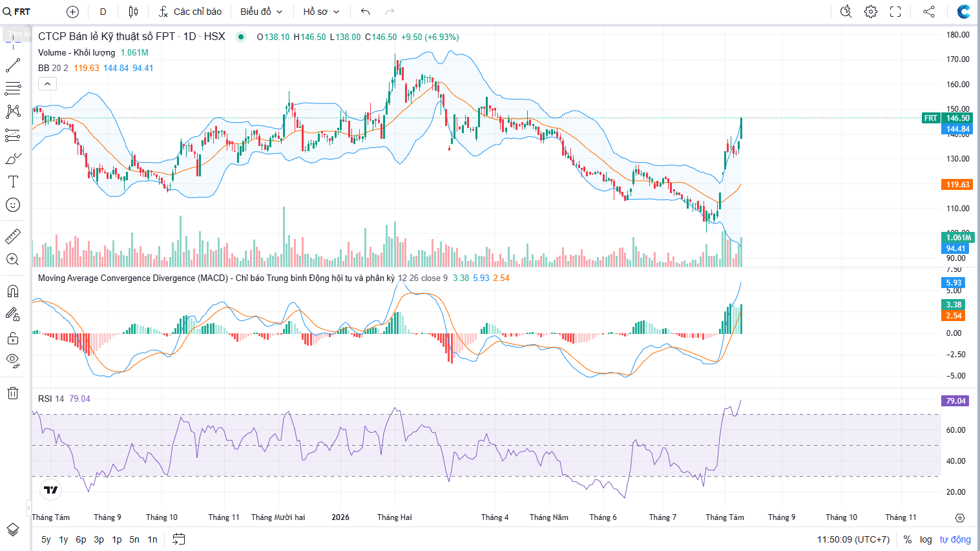Set the date range to 5n
The image size is (980, 551).
pyautogui.click(x=134, y=539)
